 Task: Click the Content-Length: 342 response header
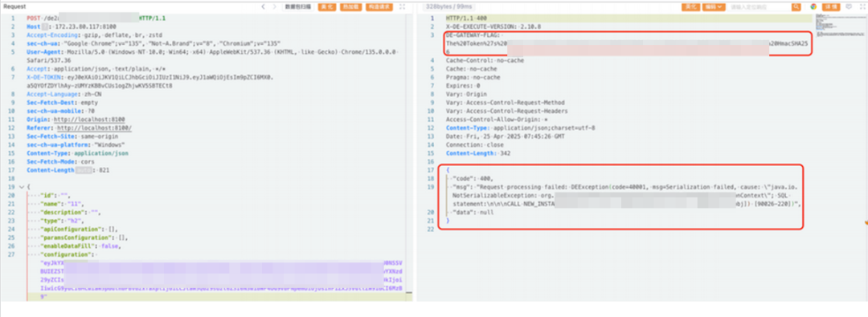click(x=477, y=152)
